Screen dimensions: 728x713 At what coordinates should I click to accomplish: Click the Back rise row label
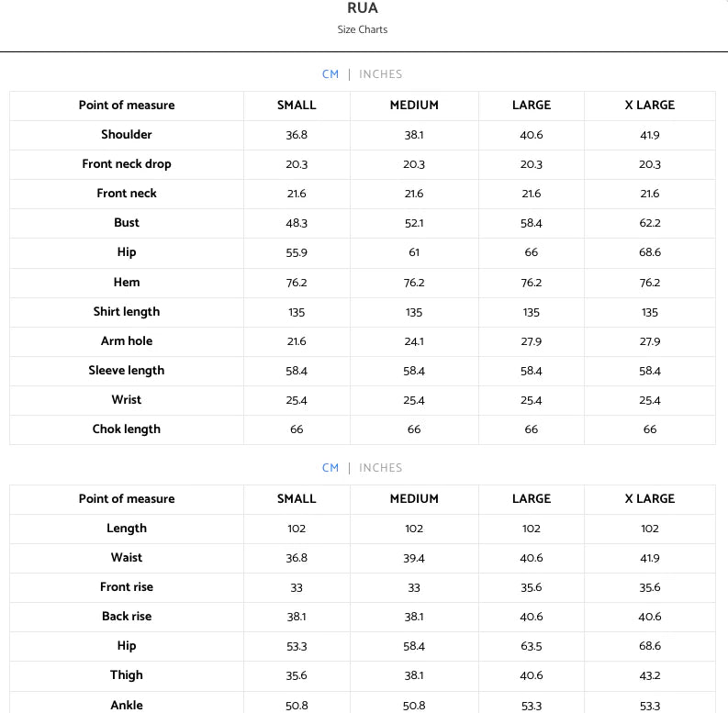(127, 617)
